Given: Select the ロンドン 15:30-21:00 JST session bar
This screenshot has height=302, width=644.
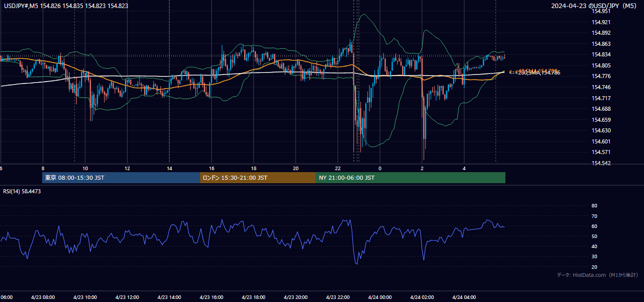Looking at the screenshot, I should tap(258, 178).
